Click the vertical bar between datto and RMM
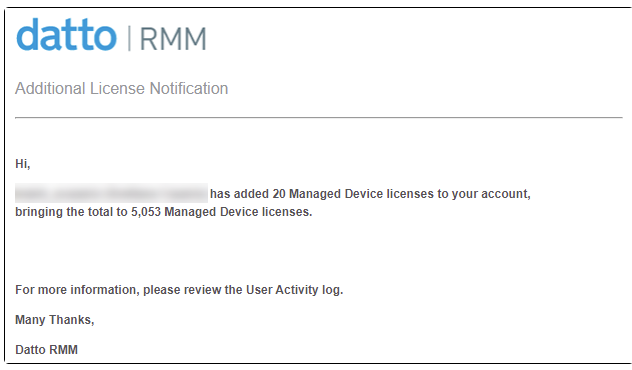Image resolution: width=632 pixels, height=370 pixels. point(129,38)
